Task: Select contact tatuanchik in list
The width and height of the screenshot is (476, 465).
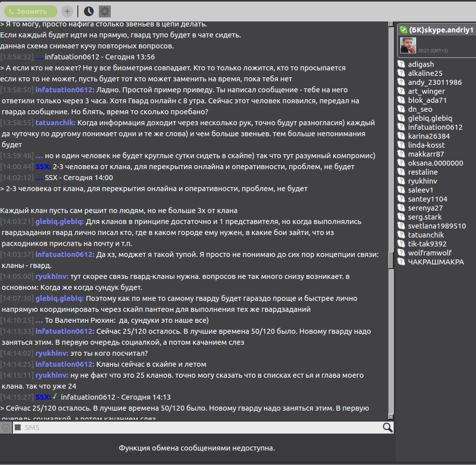Action: (x=426, y=235)
